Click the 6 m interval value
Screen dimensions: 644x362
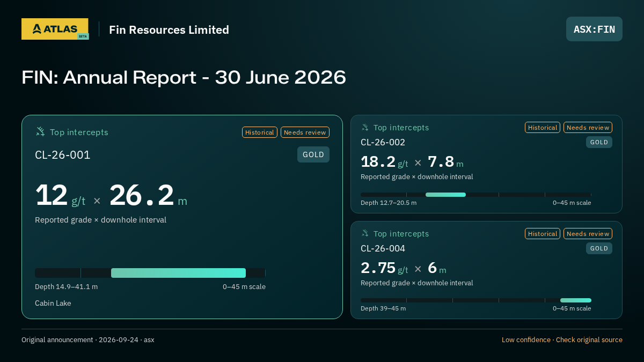tap(437, 268)
